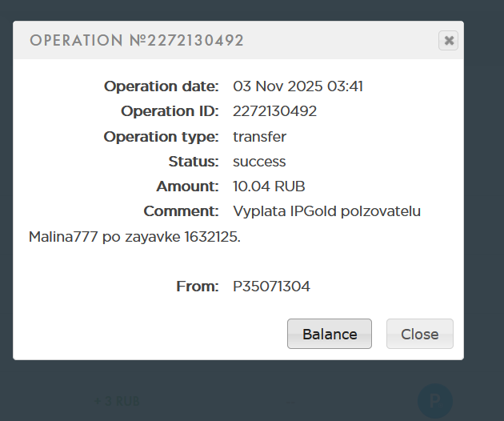The height and width of the screenshot is (421, 504).
Task: Click the Operation ID value 2272130492
Action: point(274,111)
